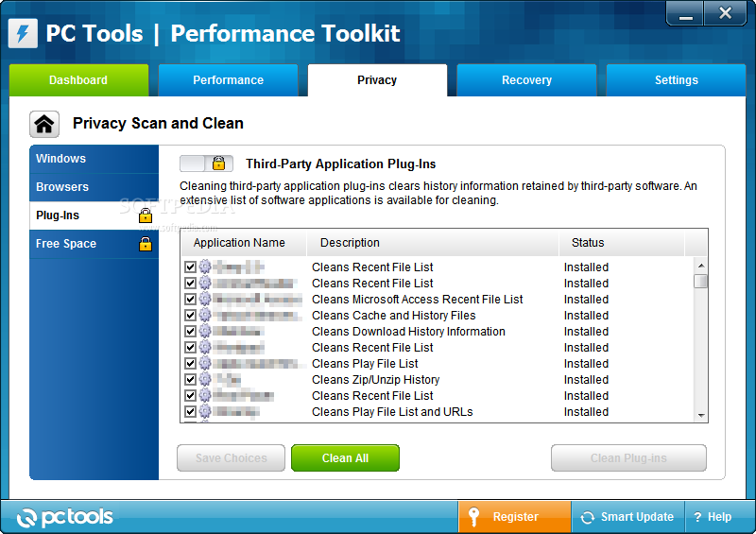Select Free Space in the privacy sidebar
Screen dimensions: 756x534
pos(94,244)
